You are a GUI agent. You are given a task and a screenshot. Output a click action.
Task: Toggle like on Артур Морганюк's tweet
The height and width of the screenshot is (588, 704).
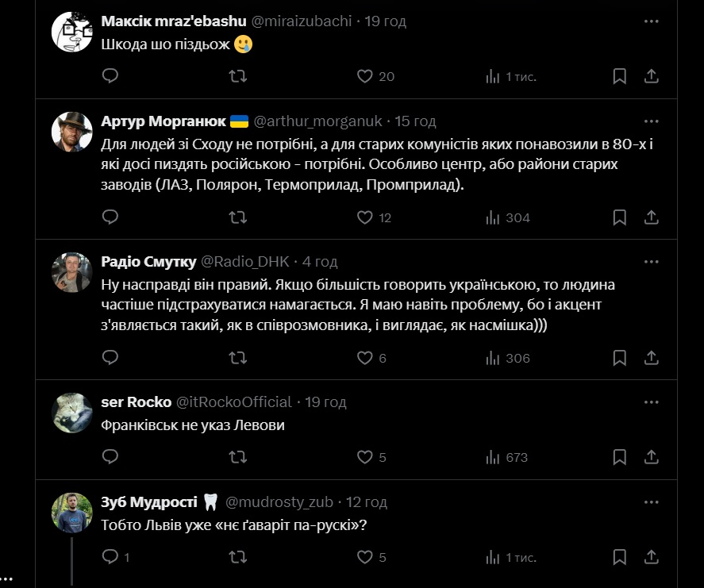[365, 217]
